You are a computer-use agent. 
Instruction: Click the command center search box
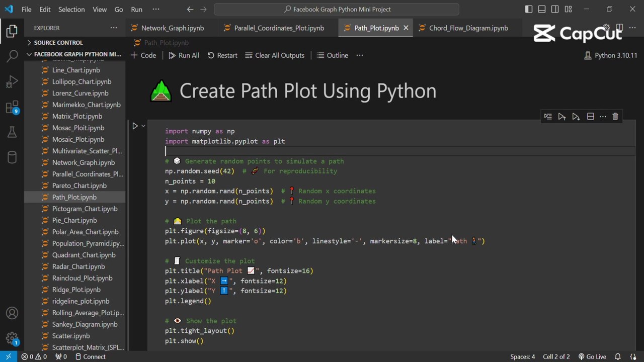[x=337, y=9]
